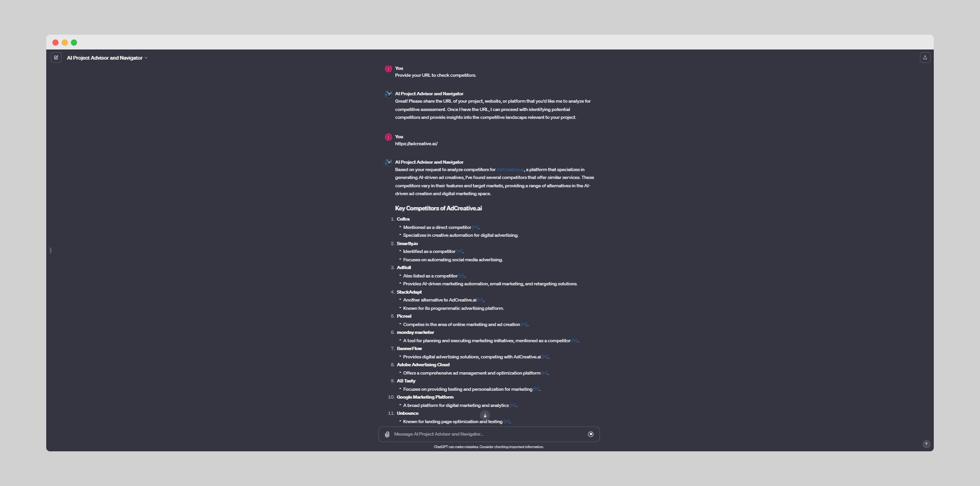Image resolution: width=980 pixels, height=486 pixels.
Task: Open citation after Picreel ad creation line
Action: click(x=524, y=325)
